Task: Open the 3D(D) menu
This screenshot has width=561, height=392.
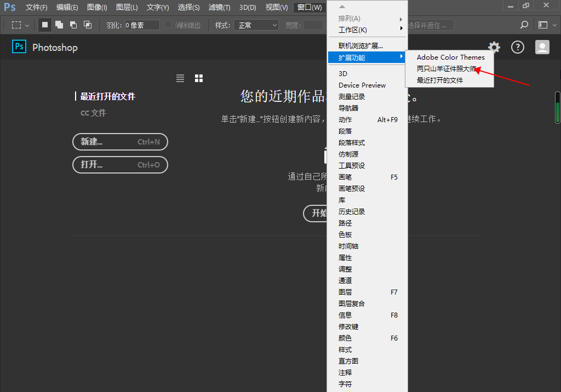Action: click(248, 7)
